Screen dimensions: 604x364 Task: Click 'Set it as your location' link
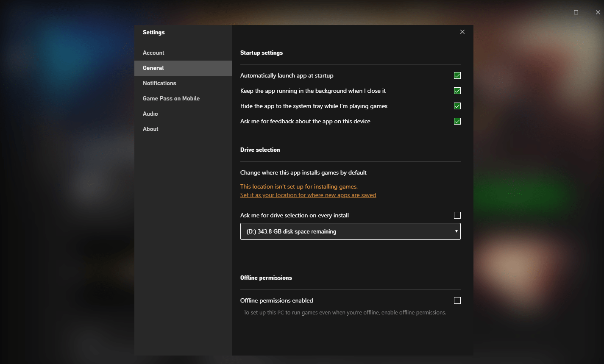[x=308, y=195]
